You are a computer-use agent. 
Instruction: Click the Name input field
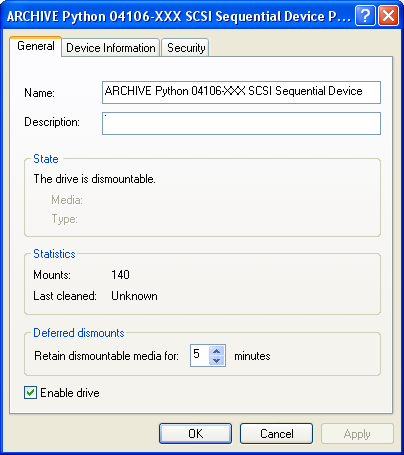[241, 92]
